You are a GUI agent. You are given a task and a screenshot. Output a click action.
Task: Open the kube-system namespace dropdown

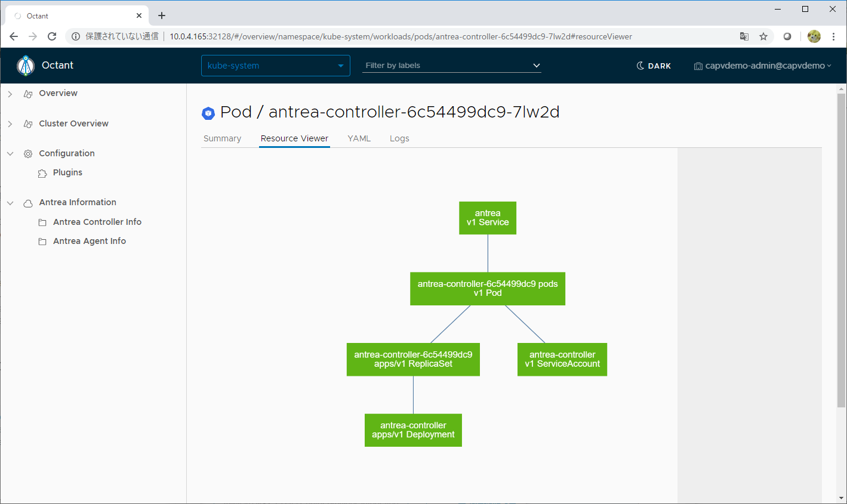click(276, 66)
